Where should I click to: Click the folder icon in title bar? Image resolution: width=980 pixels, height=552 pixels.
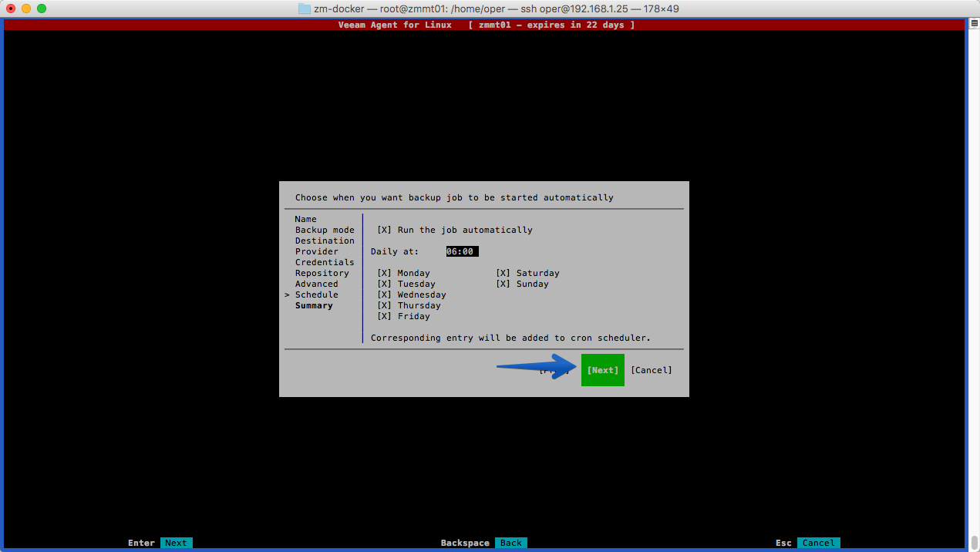(305, 8)
